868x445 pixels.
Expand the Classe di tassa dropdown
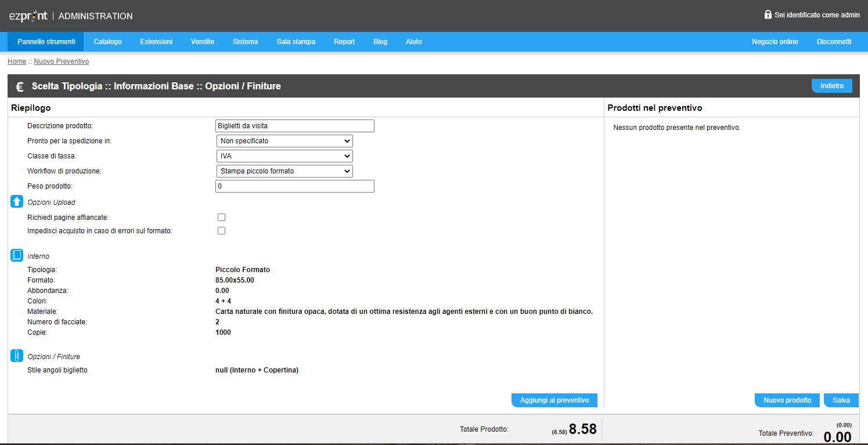pos(284,156)
